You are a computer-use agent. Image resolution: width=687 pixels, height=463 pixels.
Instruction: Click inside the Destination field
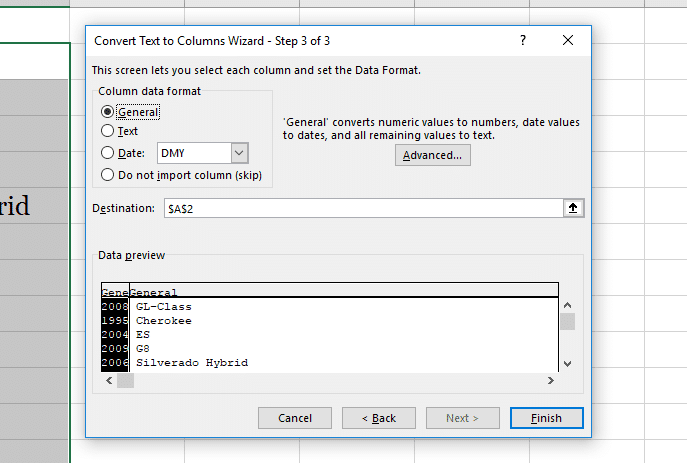point(360,208)
